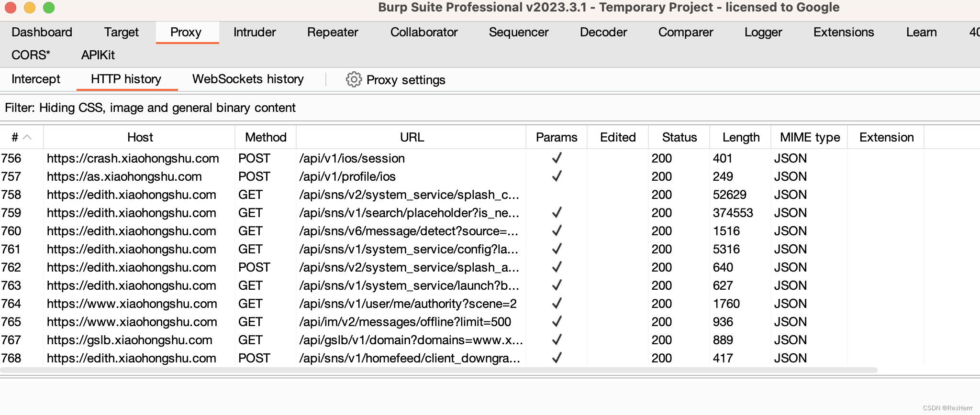This screenshot has width=980, height=415.
Task: Open the Extensions tab
Action: (x=844, y=32)
